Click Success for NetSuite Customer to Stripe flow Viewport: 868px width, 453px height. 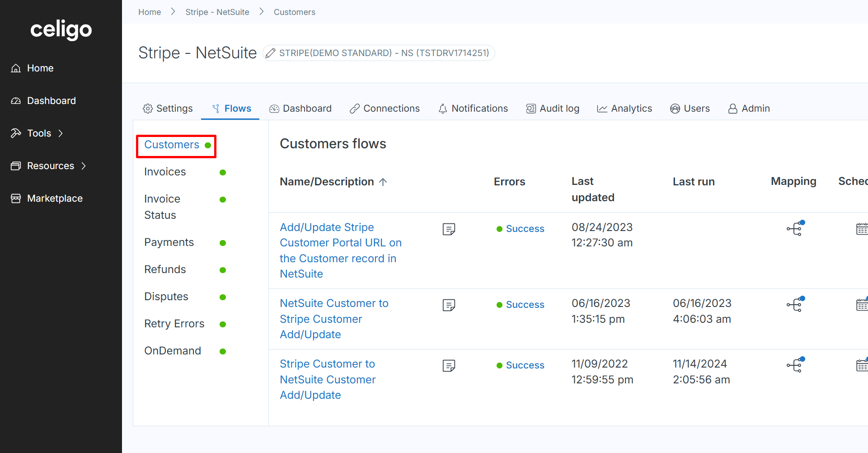pos(525,304)
